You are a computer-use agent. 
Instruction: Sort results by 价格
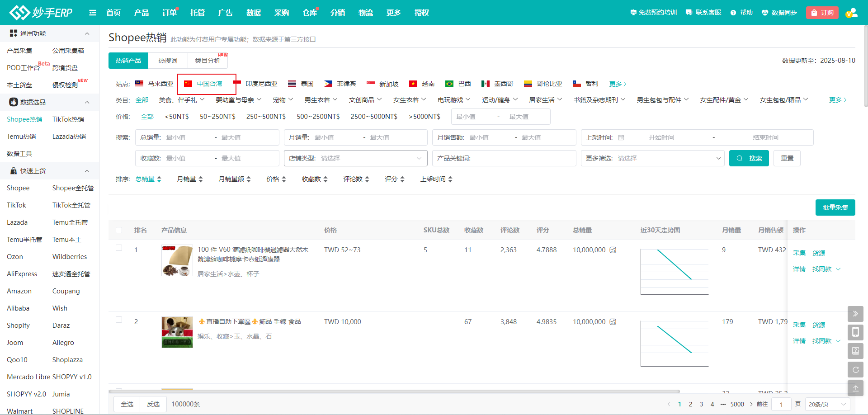click(x=276, y=179)
